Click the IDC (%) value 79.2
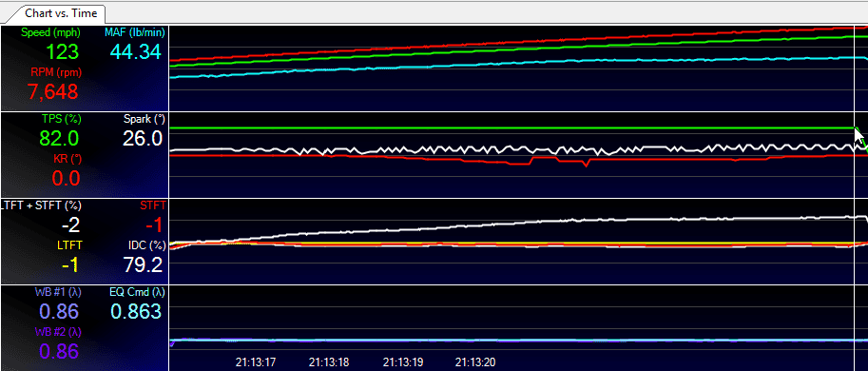Viewport: 868px width, 371px height. pos(143,264)
